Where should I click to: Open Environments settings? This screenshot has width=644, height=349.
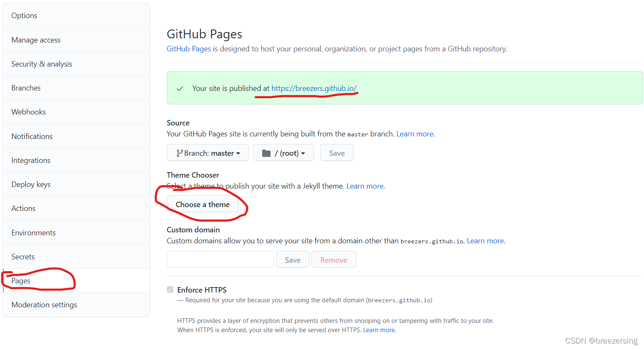coord(76,233)
